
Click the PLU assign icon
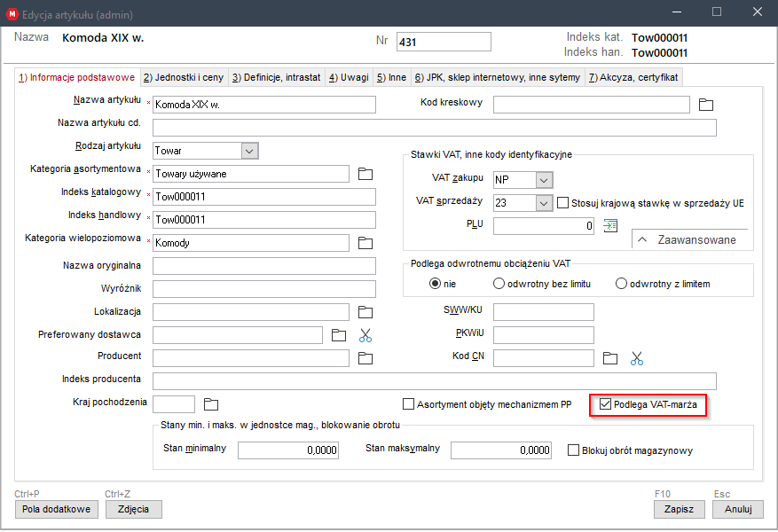click(x=610, y=225)
